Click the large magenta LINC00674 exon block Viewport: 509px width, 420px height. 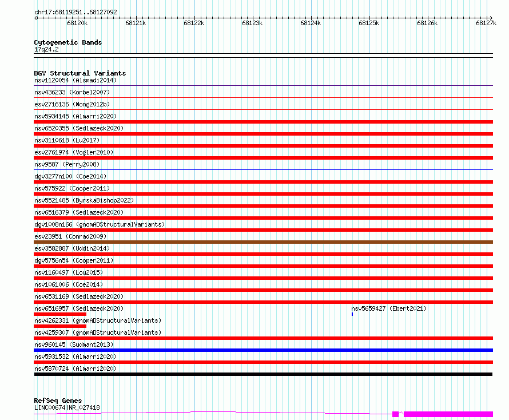(x=448, y=414)
